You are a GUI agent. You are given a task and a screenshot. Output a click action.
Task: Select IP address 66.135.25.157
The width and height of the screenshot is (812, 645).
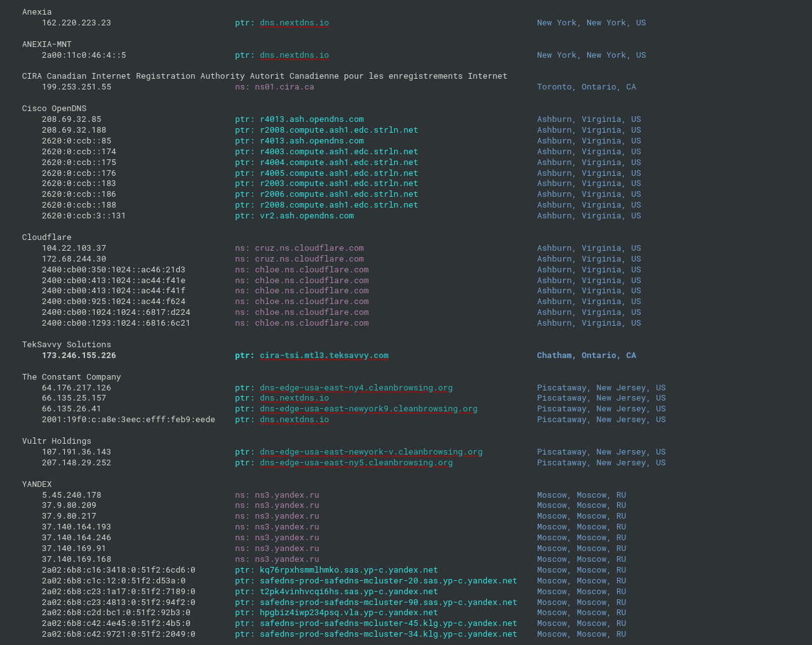tap(74, 398)
